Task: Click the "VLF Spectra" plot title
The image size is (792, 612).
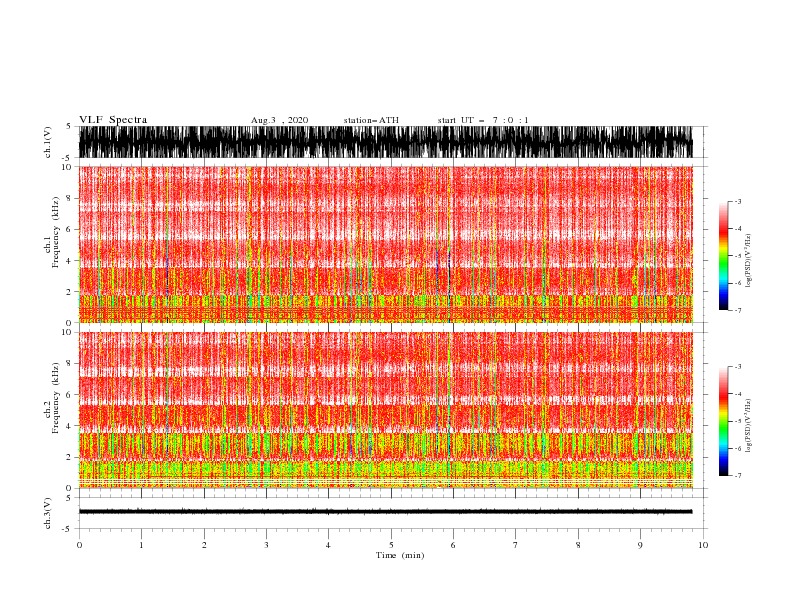Action: (113, 120)
